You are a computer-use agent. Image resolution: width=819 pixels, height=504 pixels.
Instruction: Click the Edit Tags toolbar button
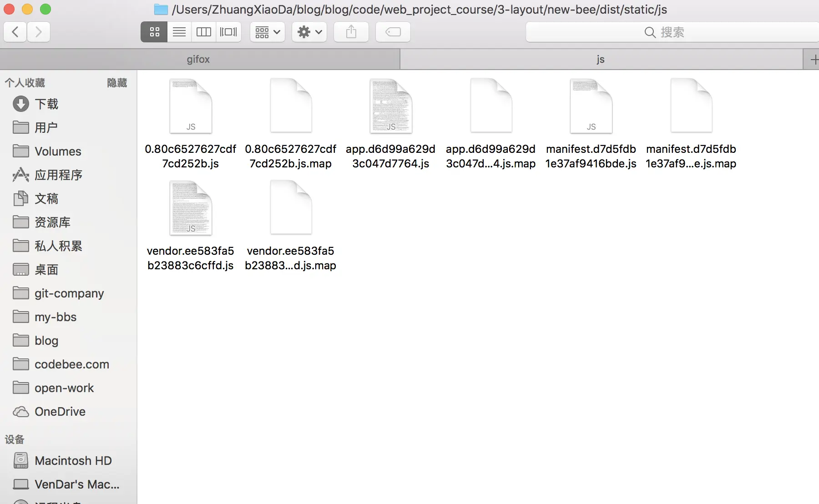393,32
